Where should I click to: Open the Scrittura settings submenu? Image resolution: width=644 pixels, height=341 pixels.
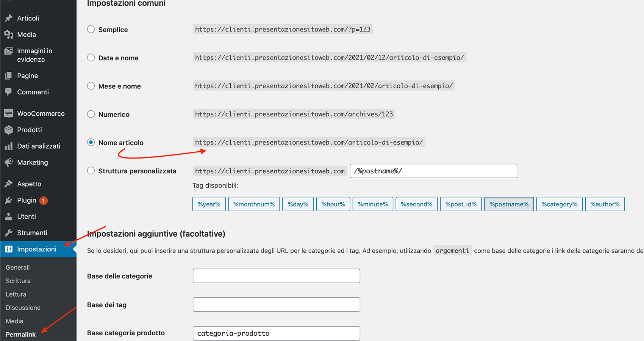[x=18, y=281]
